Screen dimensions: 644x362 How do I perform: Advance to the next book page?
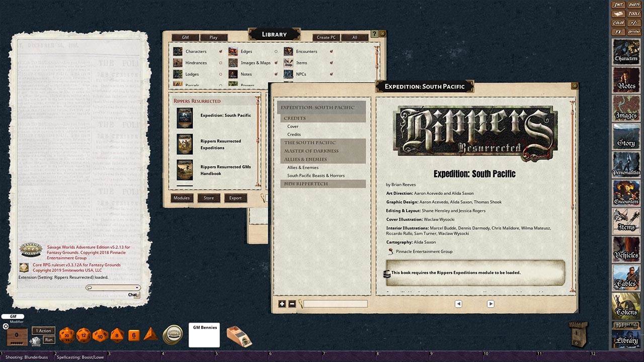pyautogui.click(x=491, y=304)
